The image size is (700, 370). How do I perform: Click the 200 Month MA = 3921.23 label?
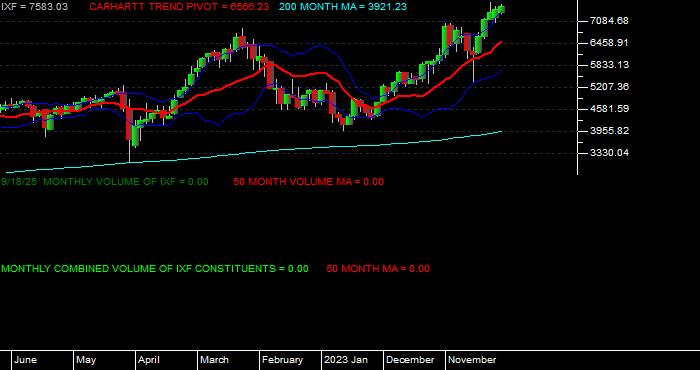click(343, 7)
